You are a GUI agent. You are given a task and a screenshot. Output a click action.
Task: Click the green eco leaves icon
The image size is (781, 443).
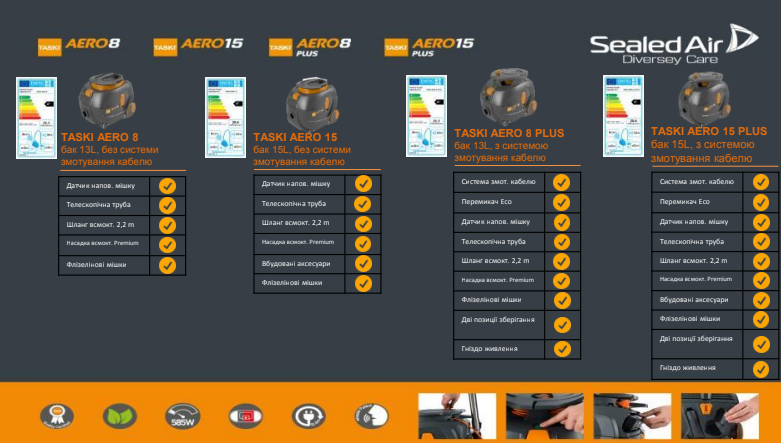tap(120, 416)
